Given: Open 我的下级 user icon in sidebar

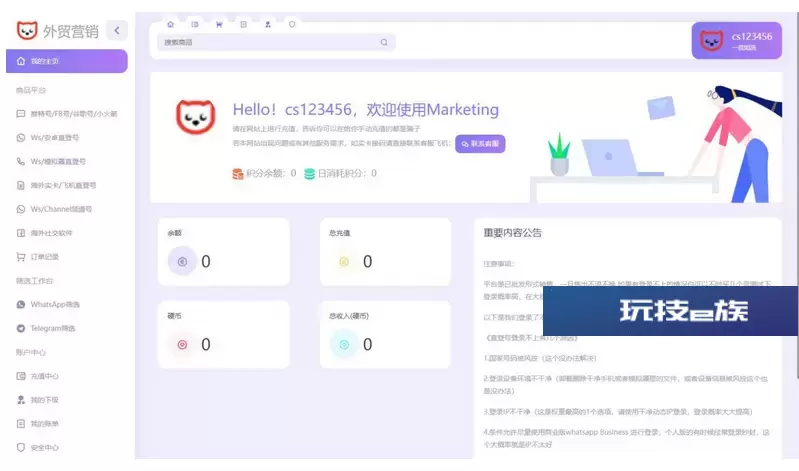Looking at the screenshot, I should [21, 400].
